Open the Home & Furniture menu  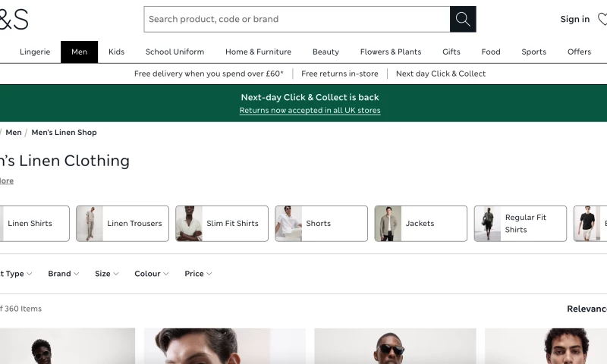coord(258,52)
